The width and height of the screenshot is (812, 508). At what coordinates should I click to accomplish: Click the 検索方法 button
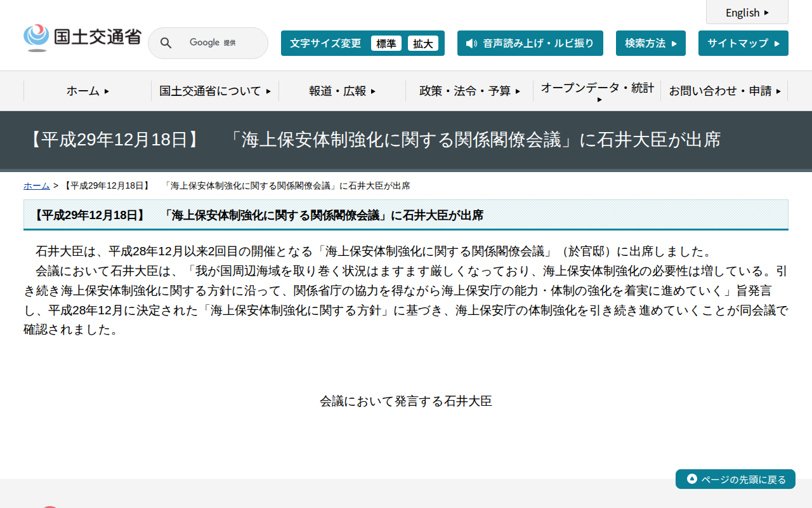650,43
